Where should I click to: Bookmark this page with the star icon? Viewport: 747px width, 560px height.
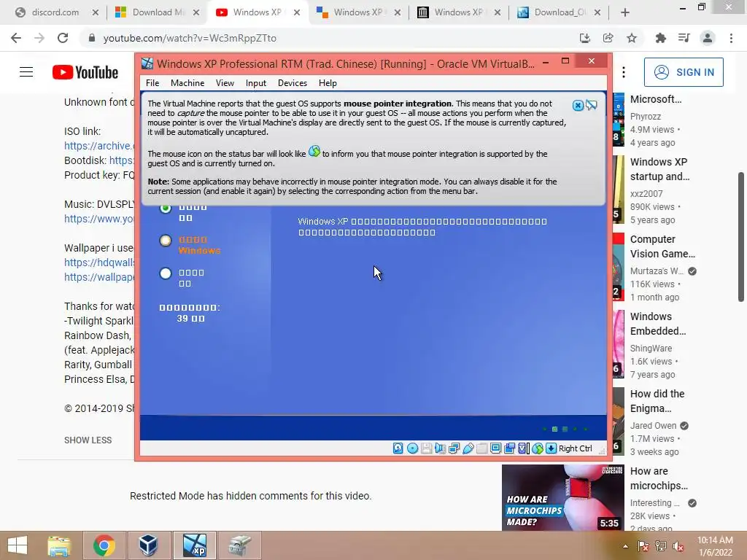tap(632, 38)
